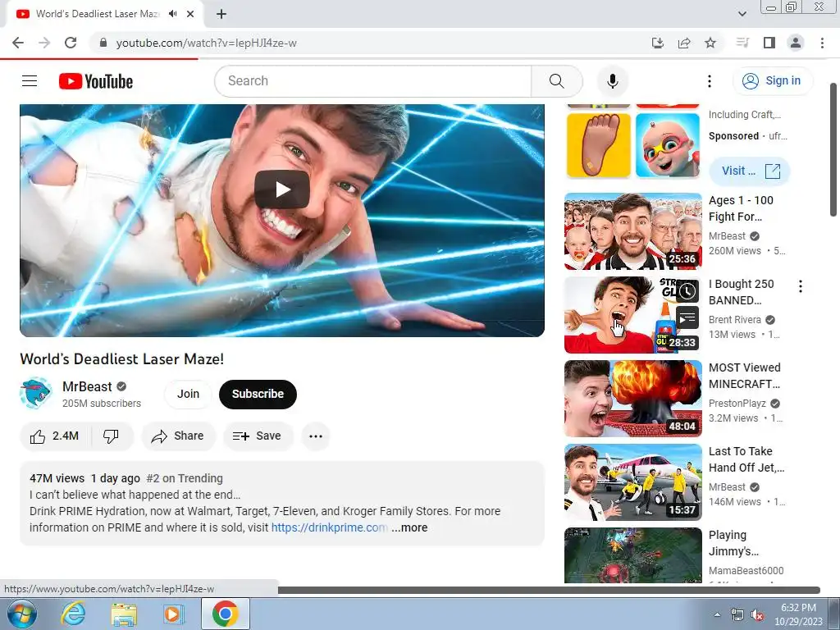The image size is (840, 630).
Task: Open YouTube settings three-dot menu
Action: pos(710,81)
